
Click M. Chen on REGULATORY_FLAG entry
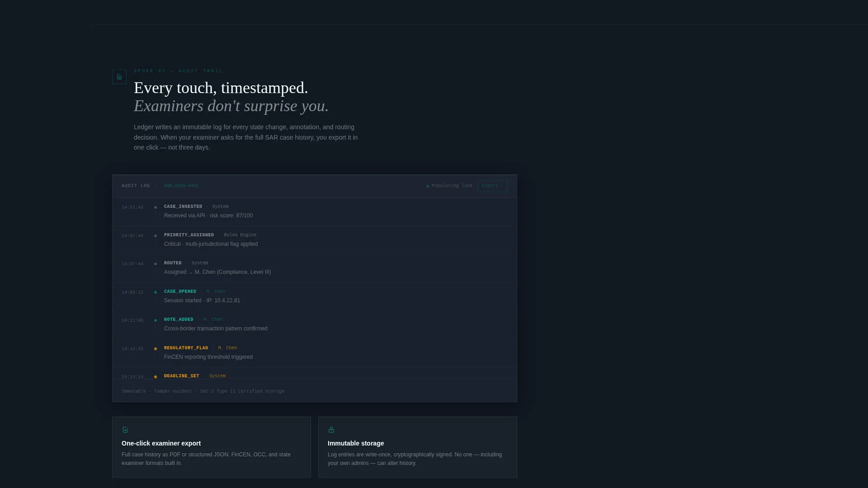[227, 348]
